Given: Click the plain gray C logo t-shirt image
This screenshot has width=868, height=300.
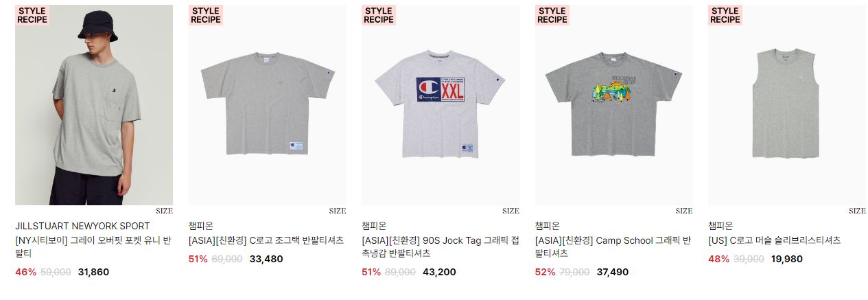Looking at the screenshot, I should [x=267, y=105].
